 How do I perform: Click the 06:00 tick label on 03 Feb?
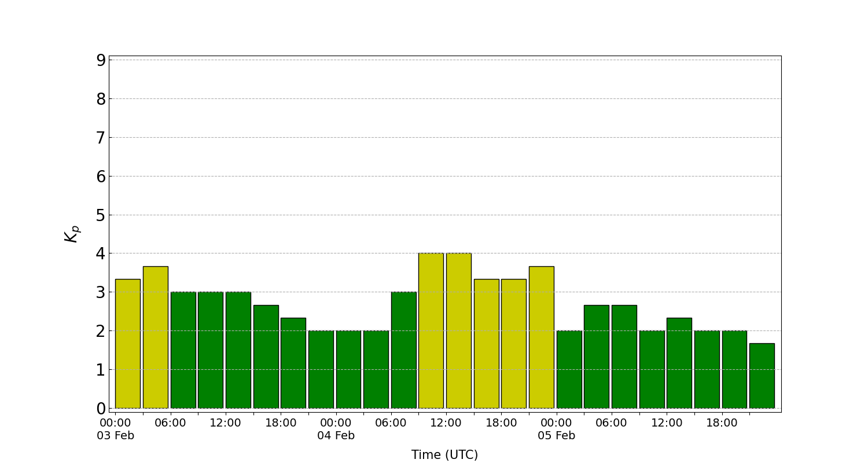170,423
